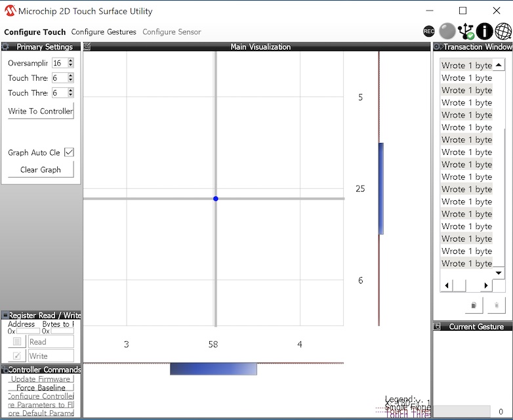Click the Clear Graph button
Image resolution: width=513 pixels, height=420 pixels.
41,169
